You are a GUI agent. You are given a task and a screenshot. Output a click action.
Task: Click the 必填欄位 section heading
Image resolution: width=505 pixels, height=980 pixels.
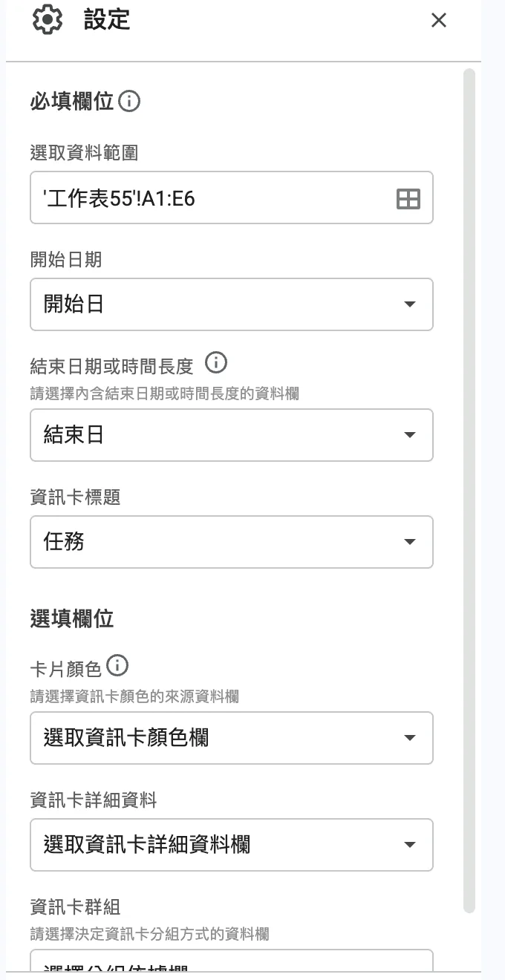coord(72,101)
